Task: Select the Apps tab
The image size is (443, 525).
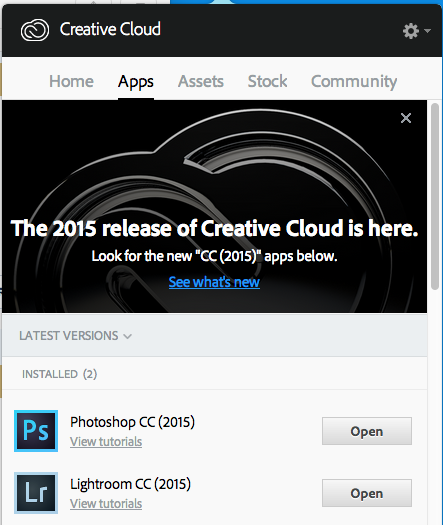Action: (x=136, y=82)
